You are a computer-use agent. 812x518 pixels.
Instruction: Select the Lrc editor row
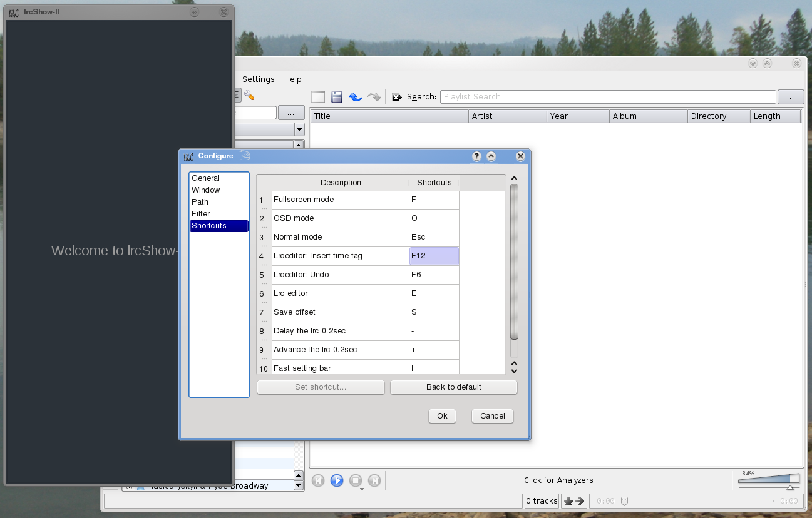340,293
